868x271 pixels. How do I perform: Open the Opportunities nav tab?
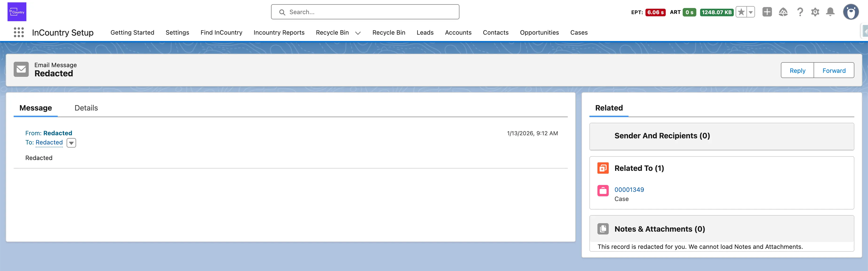tap(539, 32)
